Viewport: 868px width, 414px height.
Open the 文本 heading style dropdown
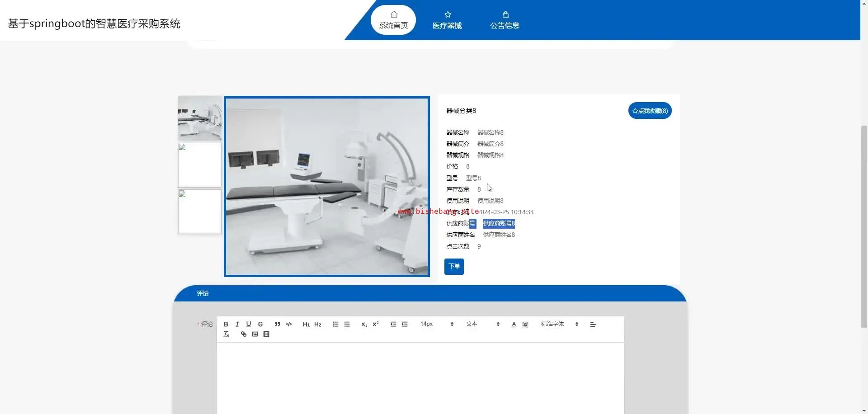(482, 324)
